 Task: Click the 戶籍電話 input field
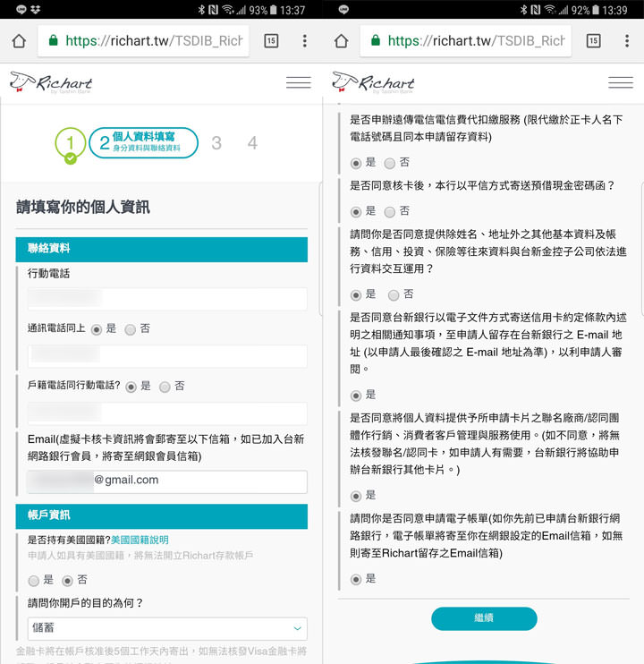tap(167, 413)
